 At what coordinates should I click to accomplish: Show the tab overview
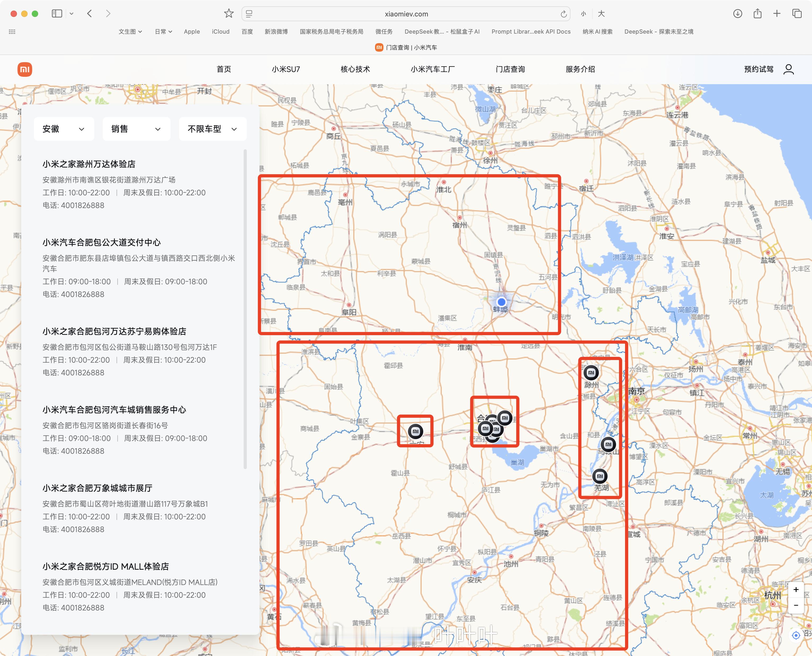click(x=797, y=14)
